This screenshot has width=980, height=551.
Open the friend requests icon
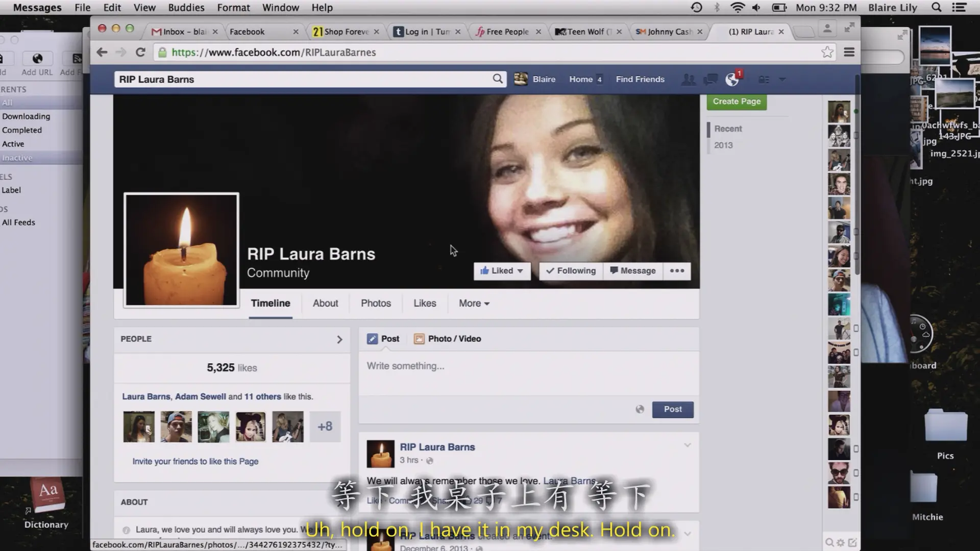[688, 80]
